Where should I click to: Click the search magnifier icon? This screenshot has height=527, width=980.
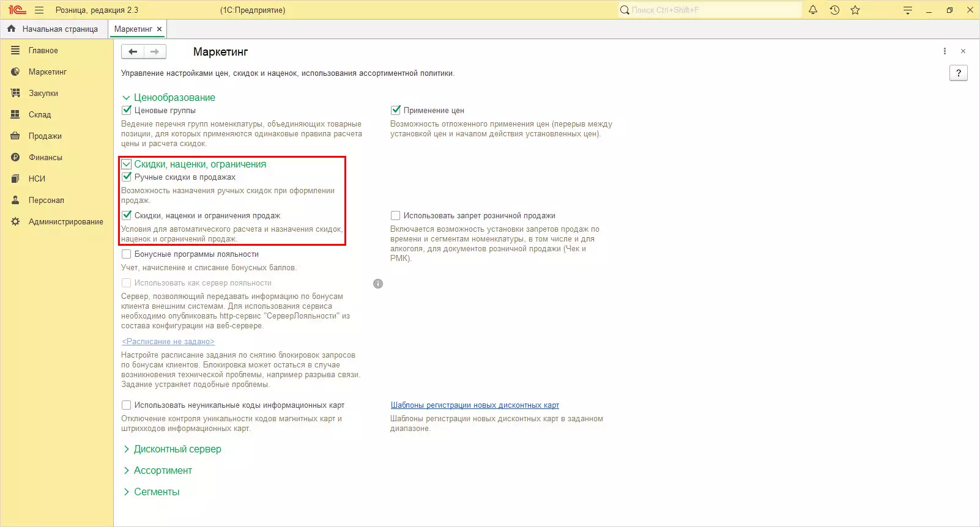pos(625,10)
